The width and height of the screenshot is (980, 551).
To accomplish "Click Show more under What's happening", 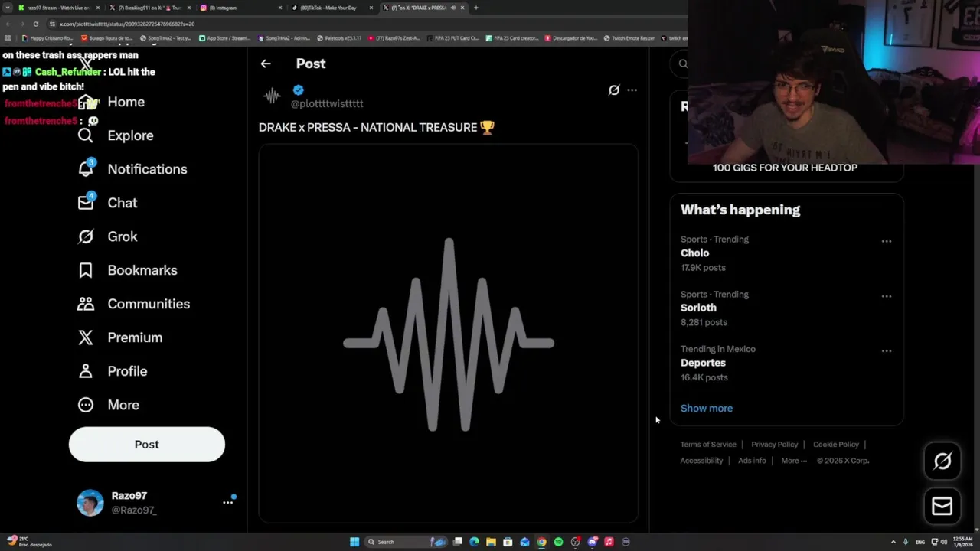I will [x=707, y=408].
